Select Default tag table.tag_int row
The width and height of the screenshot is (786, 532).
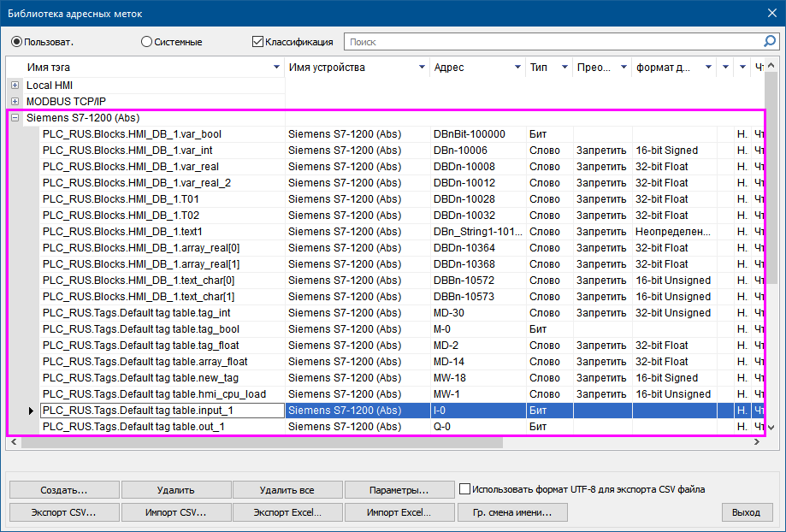pyautogui.click(x=401, y=313)
